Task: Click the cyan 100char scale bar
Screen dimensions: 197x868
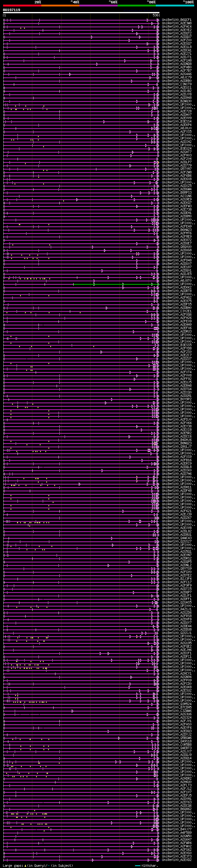Action: pyautogui.click(x=138, y=866)
